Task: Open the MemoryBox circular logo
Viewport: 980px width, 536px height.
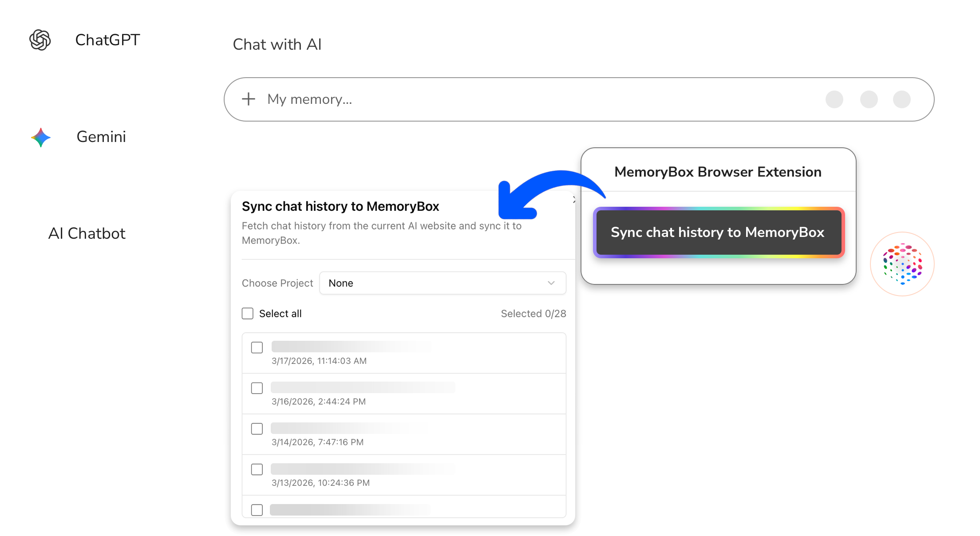Action: (902, 264)
